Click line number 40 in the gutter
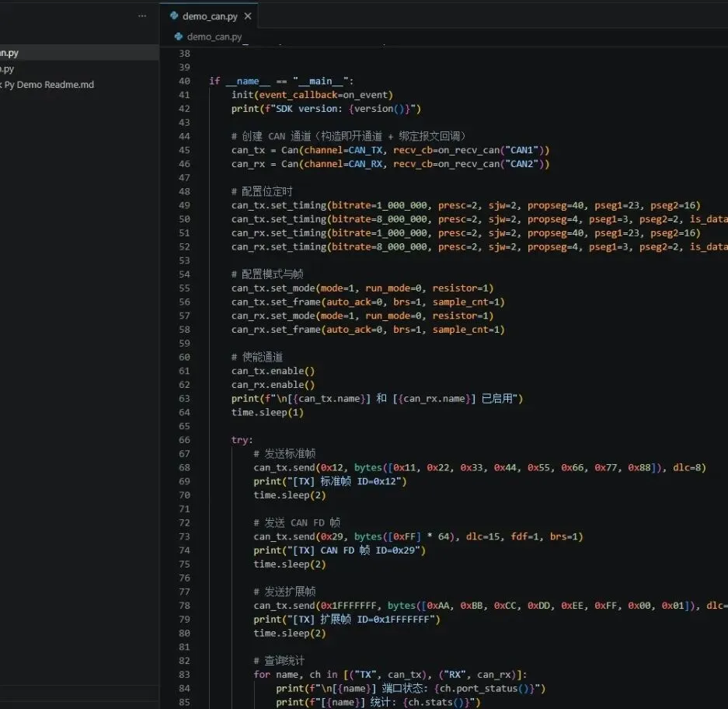The image size is (728, 709). pos(184,81)
